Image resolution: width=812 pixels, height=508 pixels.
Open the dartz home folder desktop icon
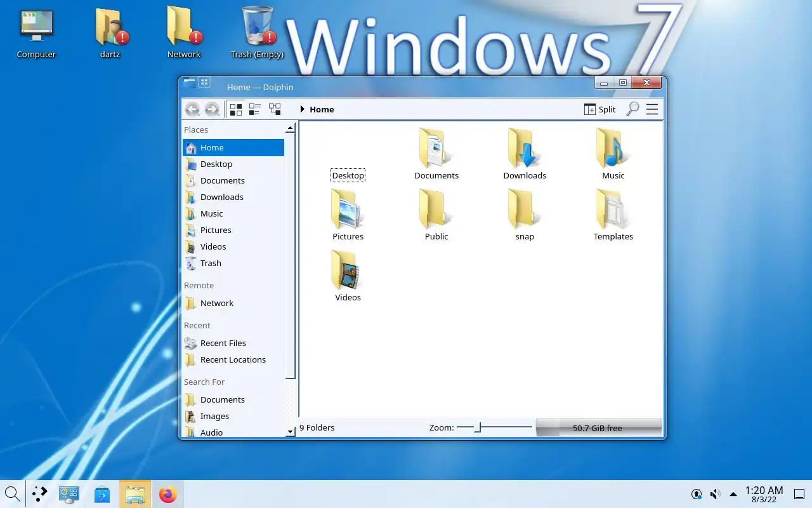[x=110, y=34]
